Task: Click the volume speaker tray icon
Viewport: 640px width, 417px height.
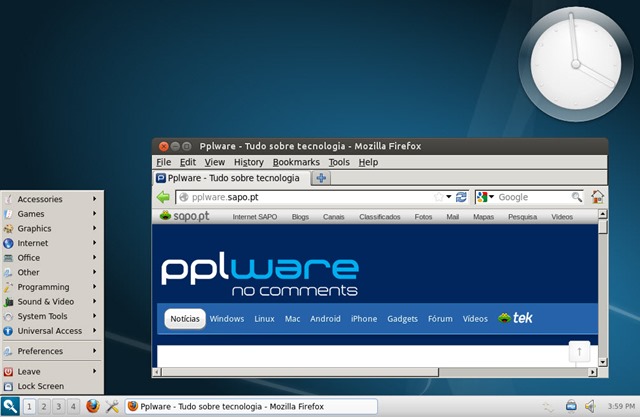Action: coord(590,406)
